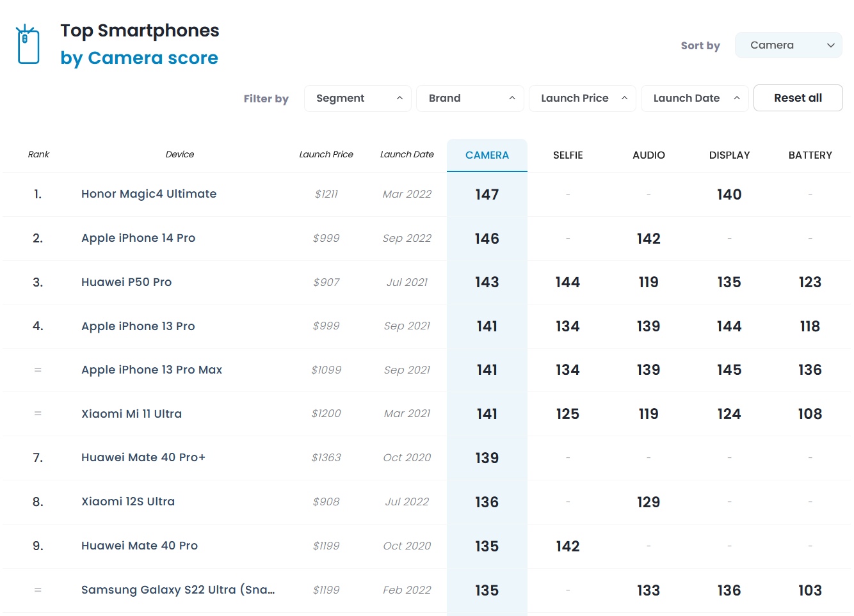
Task: Open the Xiaomi Mi 11 Ultra link
Action: 131,414
